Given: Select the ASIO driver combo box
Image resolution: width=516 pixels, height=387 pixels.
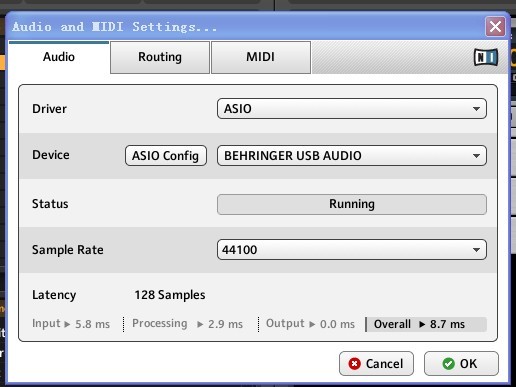Looking at the screenshot, I should click(x=352, y=109).
